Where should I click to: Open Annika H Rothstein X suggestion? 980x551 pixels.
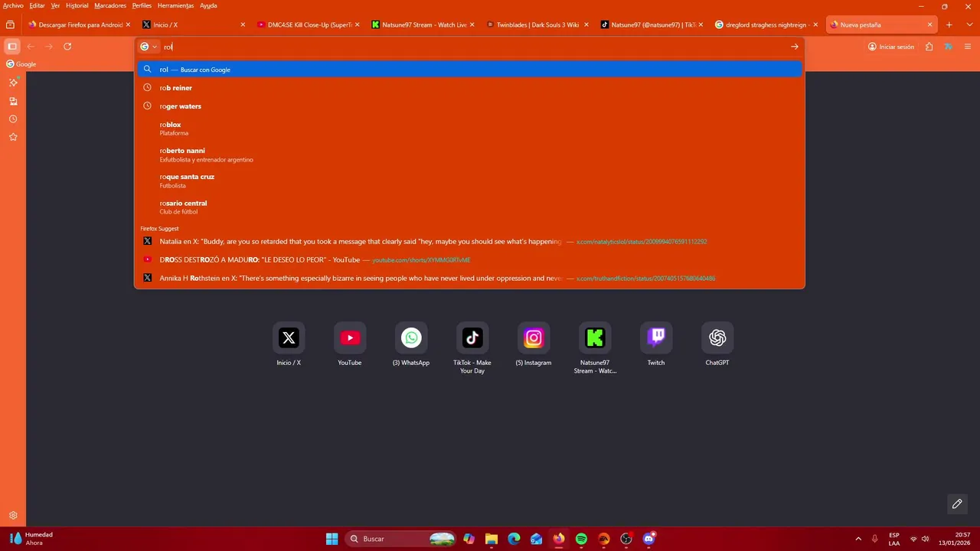tap(469, 279)
